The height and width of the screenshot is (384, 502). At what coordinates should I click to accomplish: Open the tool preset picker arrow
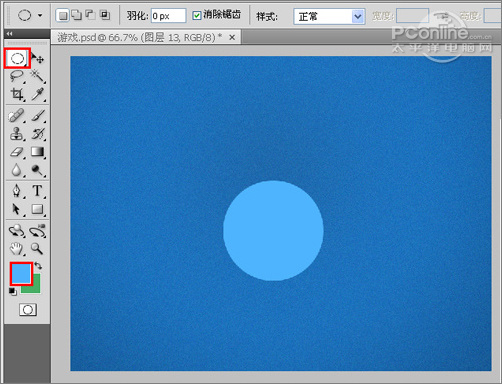click(x=40, y=15)
